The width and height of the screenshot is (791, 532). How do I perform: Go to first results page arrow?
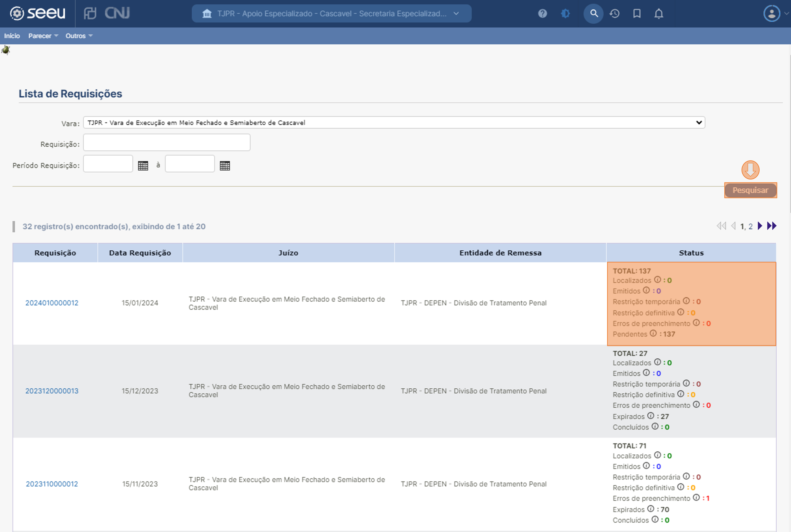[x=721, y=226]
